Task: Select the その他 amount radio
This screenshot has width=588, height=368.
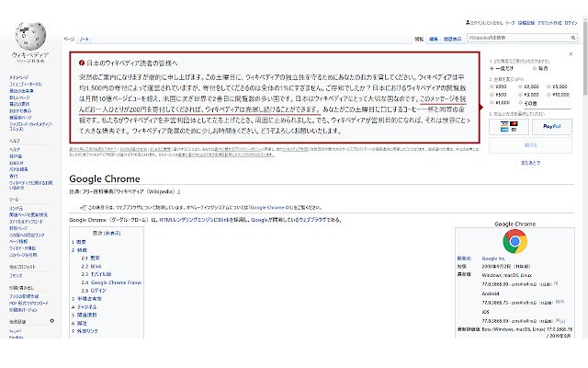Action: pyautogui.click(x=520, y=102)
